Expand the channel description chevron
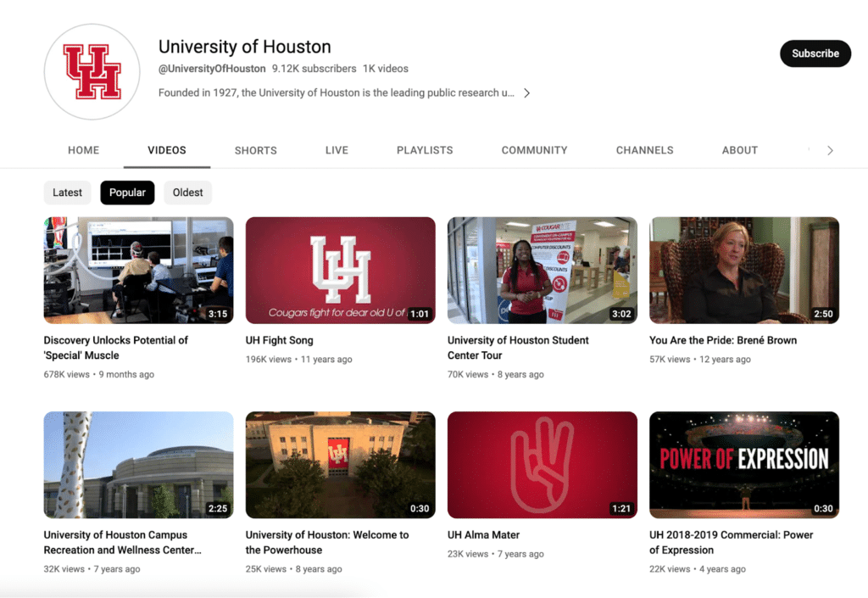This screenshot has height=598, width=868. tap(527, 93)
